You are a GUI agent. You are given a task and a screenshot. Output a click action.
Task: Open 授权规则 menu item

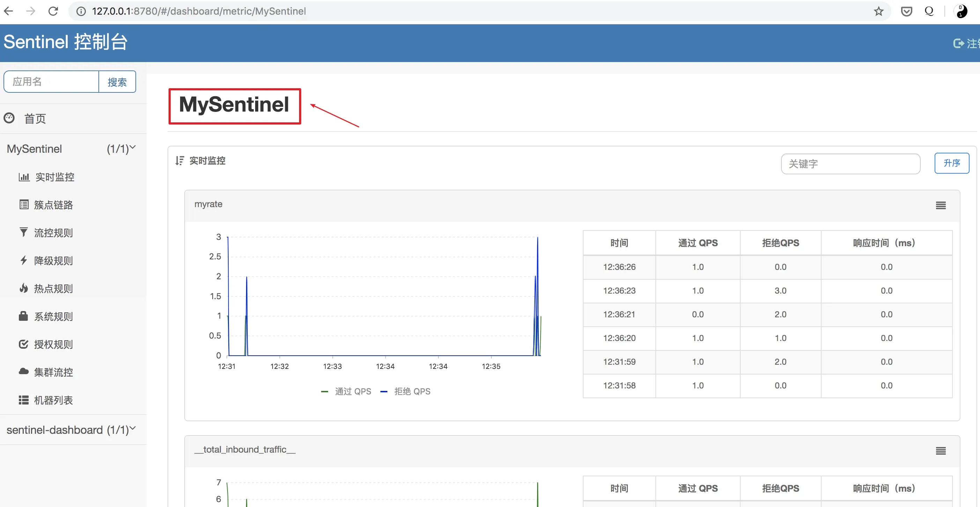pyautogui.click(x=54, y=344)
